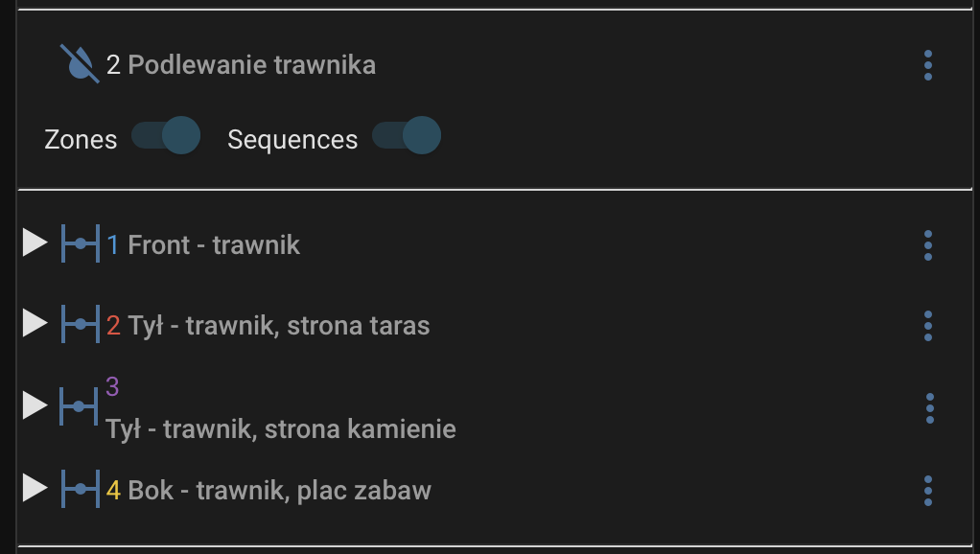Run zone 2 Tył - trawnik, strona taras
Viewport: 980px width, 554px height.
[x=35, y=324]
